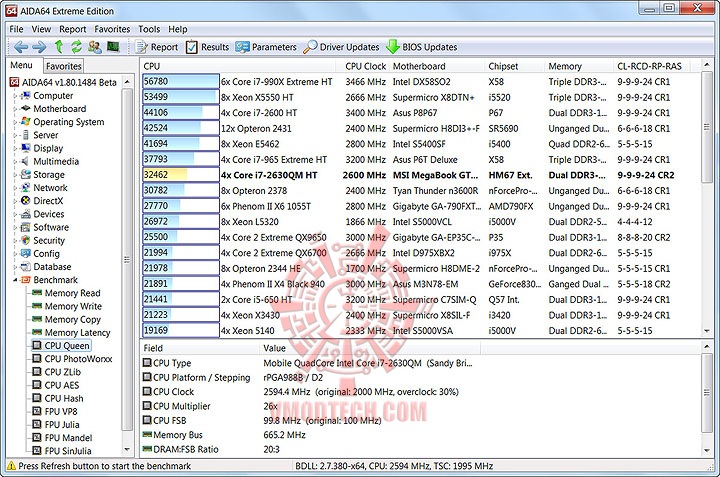This screenshot has height=477, width=720.
Task: Sort by Motherboard column header
Action: tap(437, 66)
